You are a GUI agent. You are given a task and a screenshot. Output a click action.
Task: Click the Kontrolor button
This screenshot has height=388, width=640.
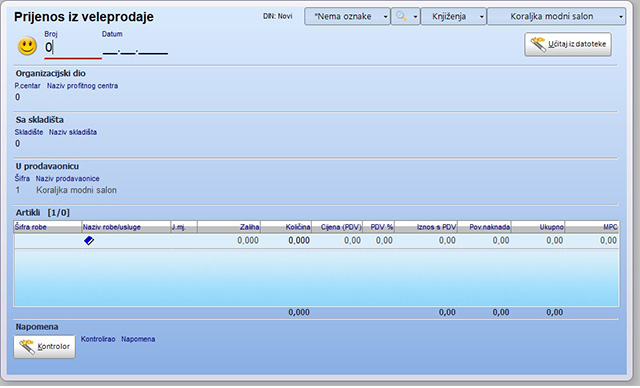tap(44, 347)
